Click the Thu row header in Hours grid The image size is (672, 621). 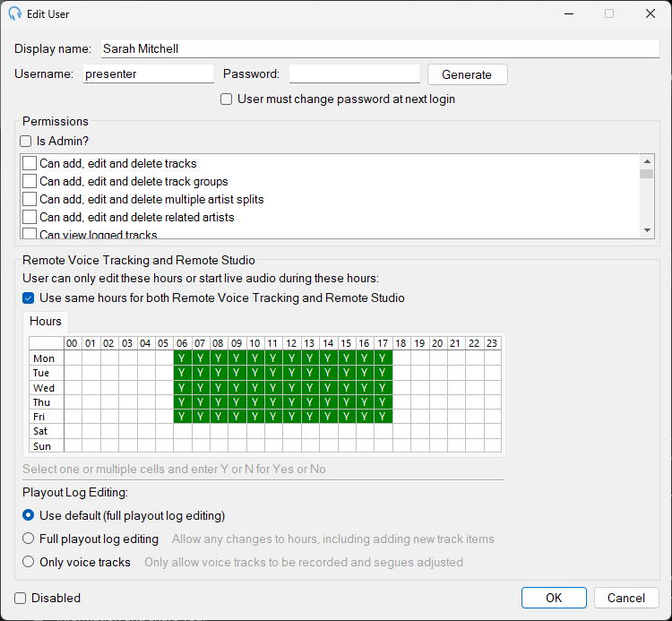tap(47, 402)
